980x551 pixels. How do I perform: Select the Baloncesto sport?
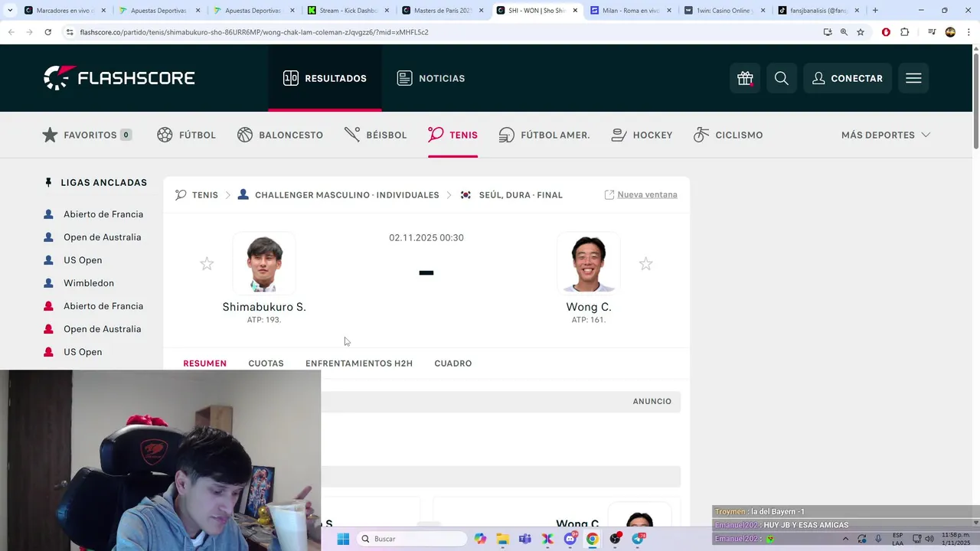279,135
